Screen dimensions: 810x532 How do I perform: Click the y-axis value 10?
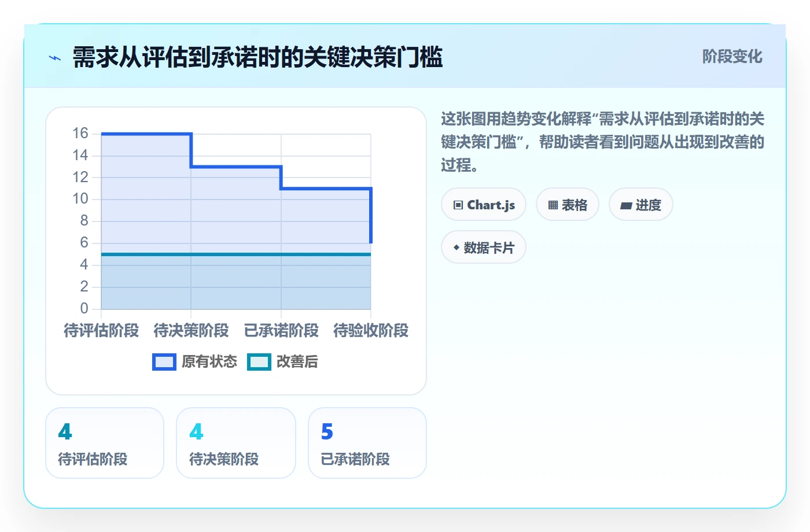tap(80, 199)
